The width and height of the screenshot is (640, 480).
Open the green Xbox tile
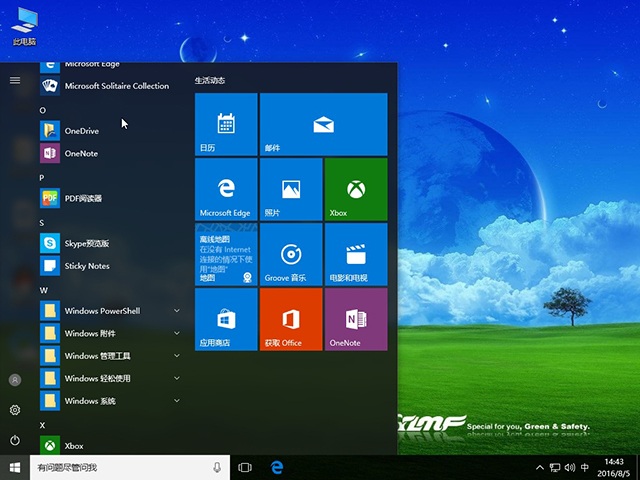355,189
